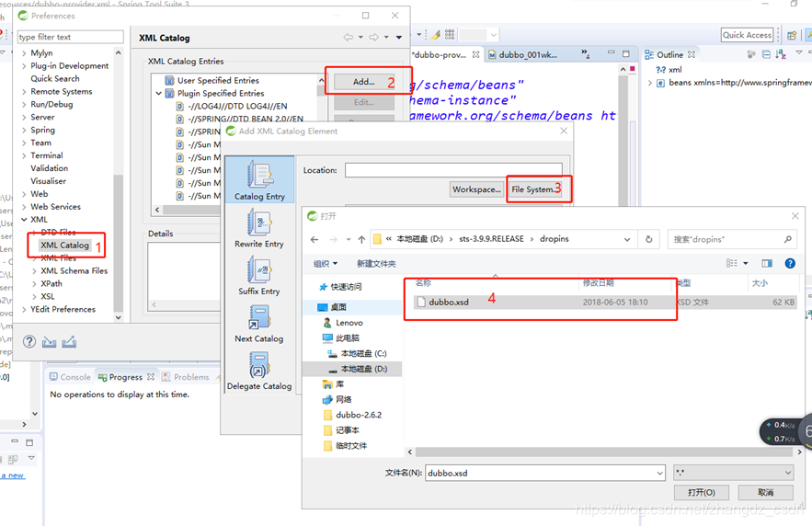Click the 打开(O) open button
This screenshot has height=526, width=812.
coord(702,492)
